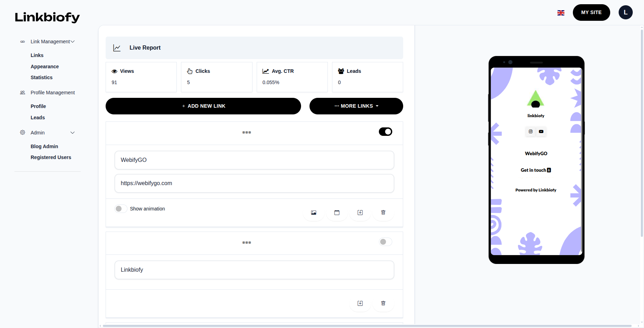Click the Linkbiofy logo
The height and width of the screenshot is (328, 644).
(47, 17)
